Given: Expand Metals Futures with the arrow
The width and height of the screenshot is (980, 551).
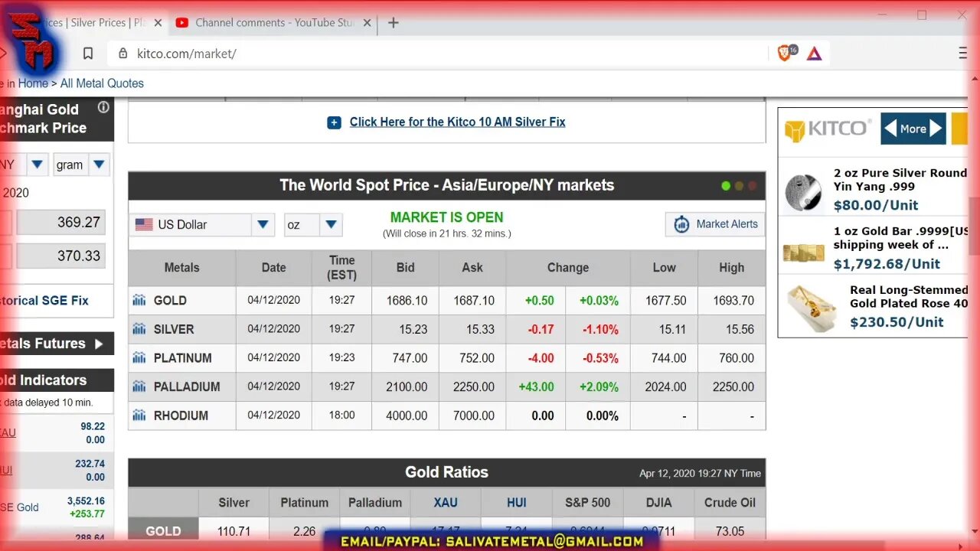Looking at the screenshot, I should [x=99, y=344].
